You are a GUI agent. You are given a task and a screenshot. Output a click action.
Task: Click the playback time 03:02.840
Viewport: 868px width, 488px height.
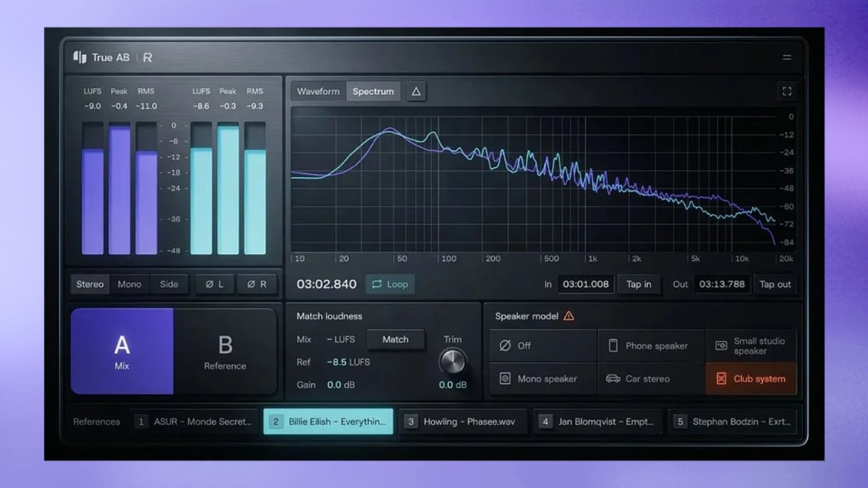[327, 284]
